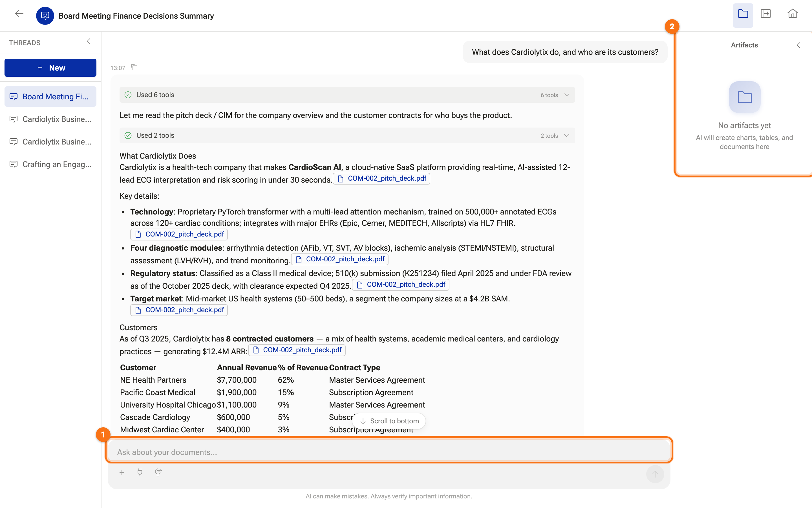Click Scroll to bottom button
This screenshot has width=812, height=508.
click(389, 421)
